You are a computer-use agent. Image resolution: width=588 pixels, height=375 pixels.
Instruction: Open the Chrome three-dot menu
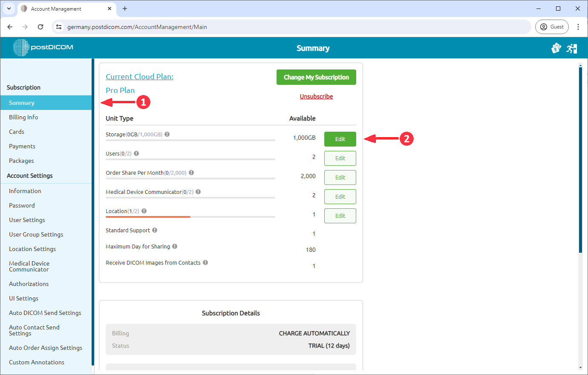tap(578, 27)
